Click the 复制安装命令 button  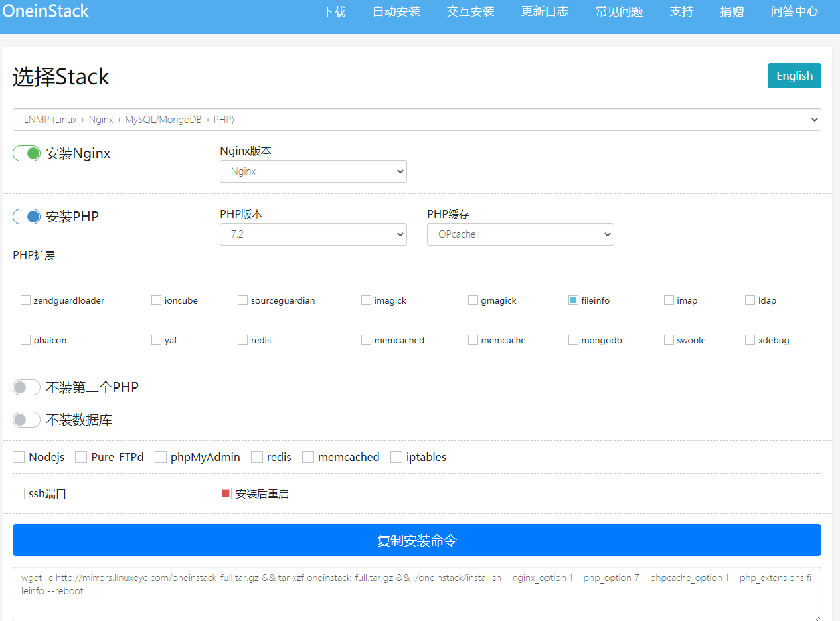click(x=417, y=540)
